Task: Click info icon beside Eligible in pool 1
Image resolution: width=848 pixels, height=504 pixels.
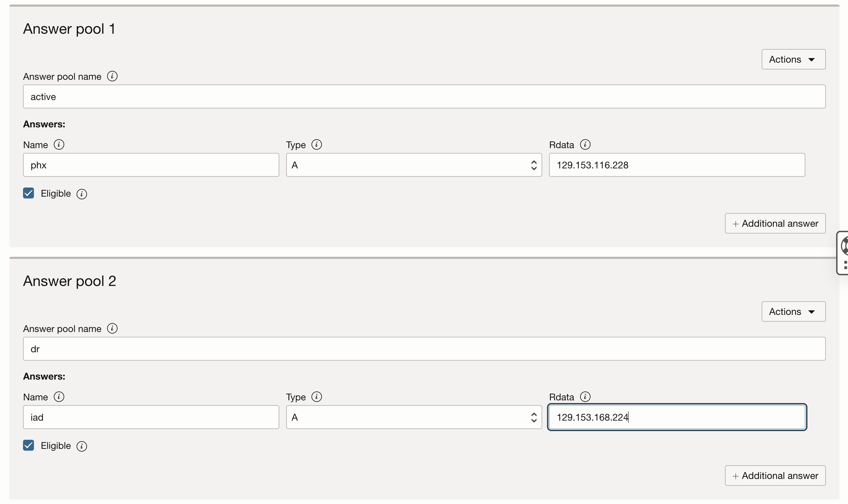Action: click(82, 194)
